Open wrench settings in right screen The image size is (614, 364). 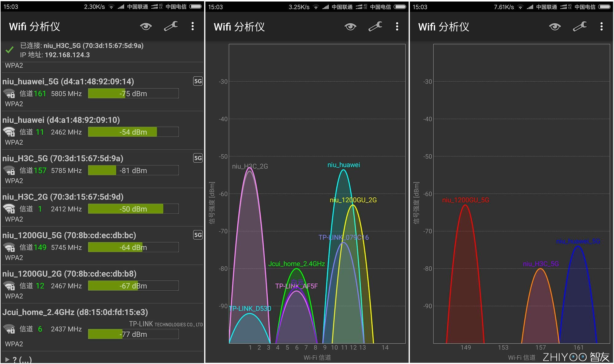point(580,26)
